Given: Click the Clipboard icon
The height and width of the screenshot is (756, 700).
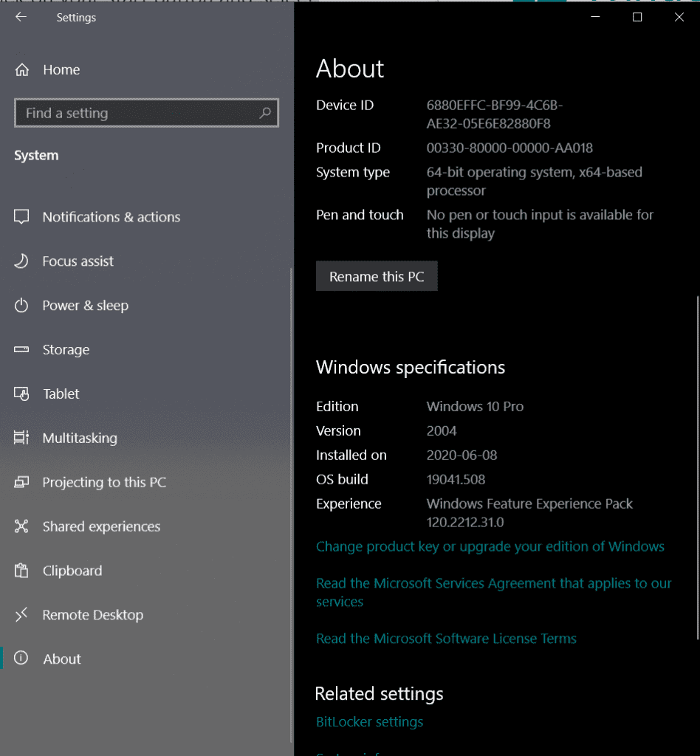Looking at the screenshot, I should click(21, 571).
